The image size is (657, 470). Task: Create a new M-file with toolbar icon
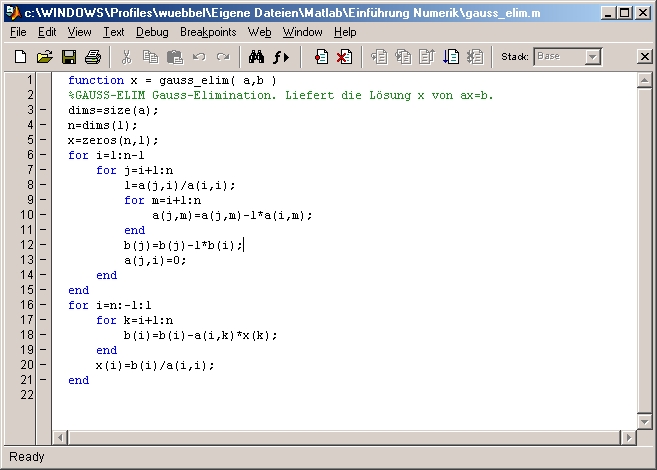click(20, 57)
